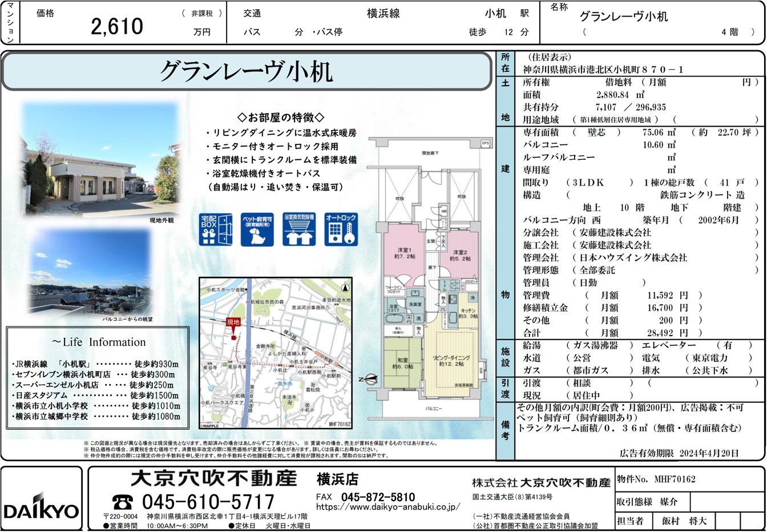The width and height of the screenshot is (767, 532).
Task: Click the north compass on the area map
Action: click(344, 287)
